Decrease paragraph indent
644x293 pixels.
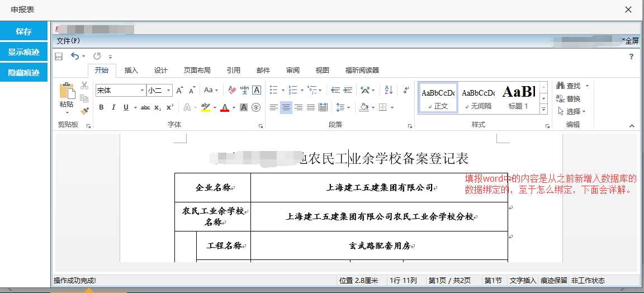pyautogui.click(x=335, y=90)
